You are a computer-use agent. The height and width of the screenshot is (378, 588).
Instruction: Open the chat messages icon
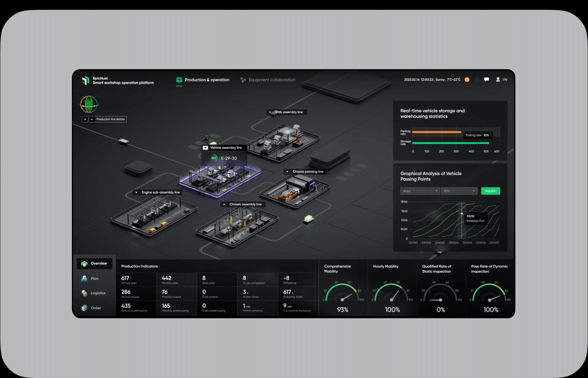click(x=486, y=80)
